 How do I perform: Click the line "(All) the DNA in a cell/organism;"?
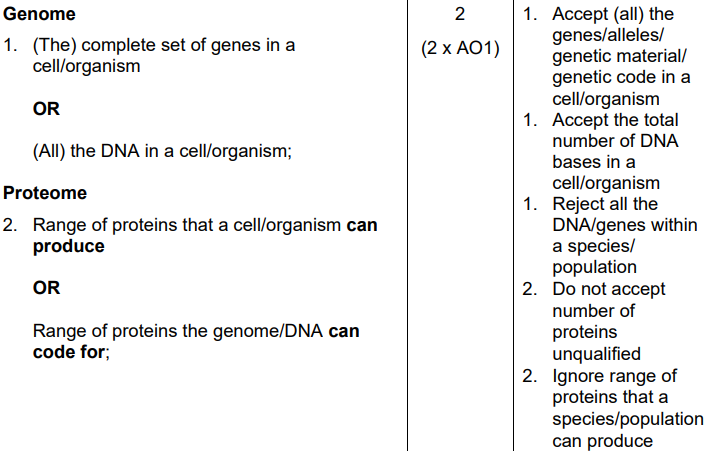pyautogui.click(x=161, y=151)
